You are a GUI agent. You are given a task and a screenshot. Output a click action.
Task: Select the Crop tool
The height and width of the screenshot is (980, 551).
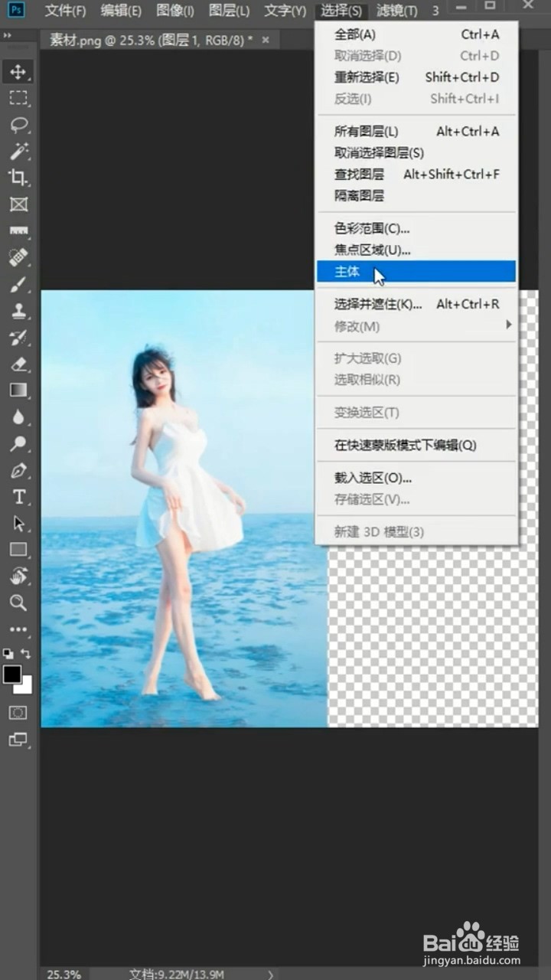tap(18, 178)
